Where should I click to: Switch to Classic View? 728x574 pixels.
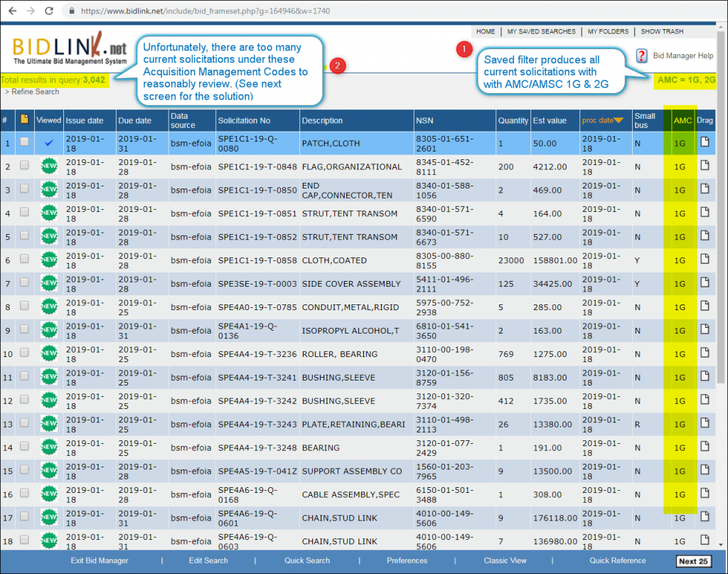point(505,560)
